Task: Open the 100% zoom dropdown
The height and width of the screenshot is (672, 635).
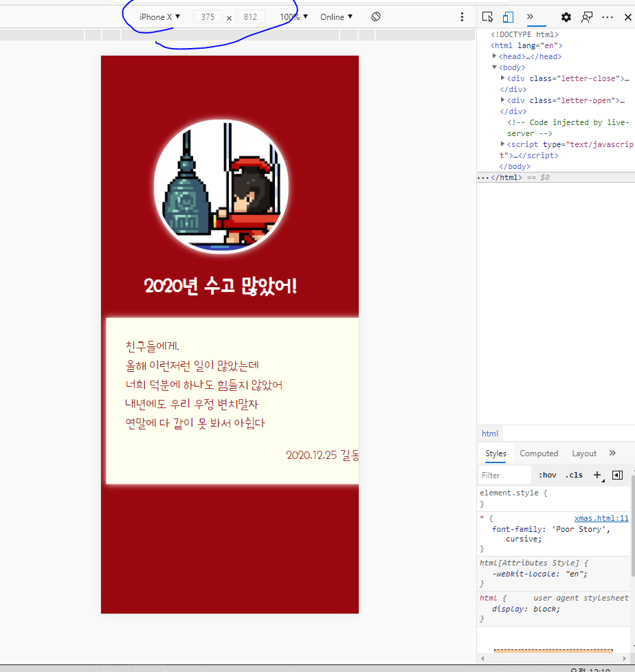Action: tap(293, 16)
